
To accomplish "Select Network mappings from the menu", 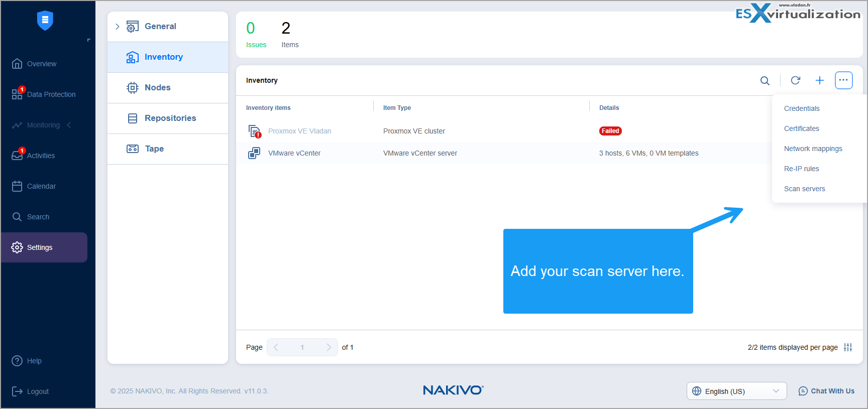I will [x=813, y=149].
